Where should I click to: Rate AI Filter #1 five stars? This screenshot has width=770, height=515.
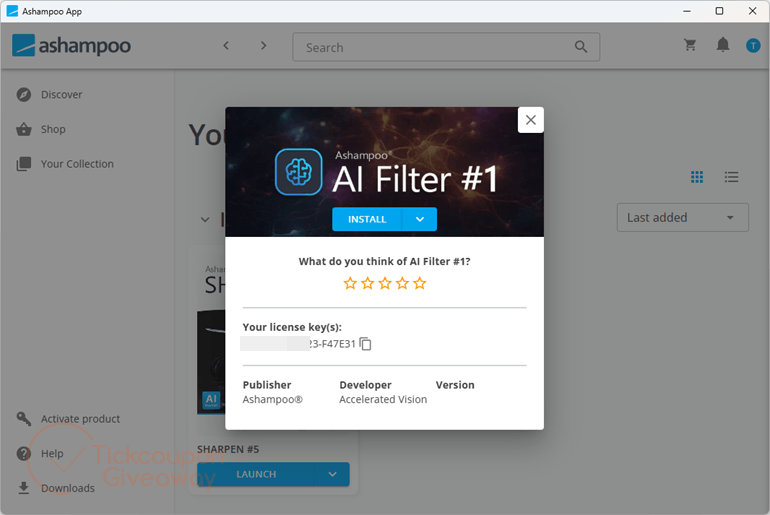pos(420,283)
